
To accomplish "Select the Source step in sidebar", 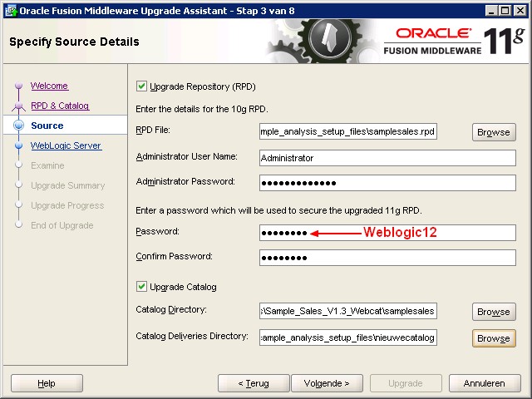I will click(x=47, y=126).
